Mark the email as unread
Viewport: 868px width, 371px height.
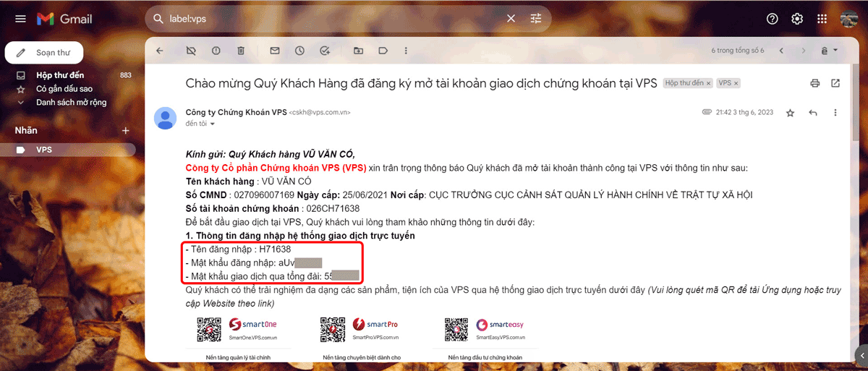[275, 51]
